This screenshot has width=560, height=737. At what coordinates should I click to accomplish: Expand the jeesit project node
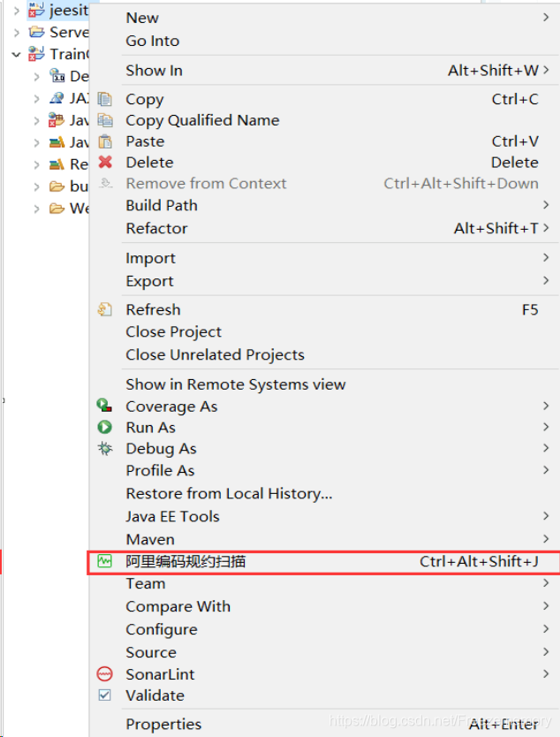click(x=17, y=11)
